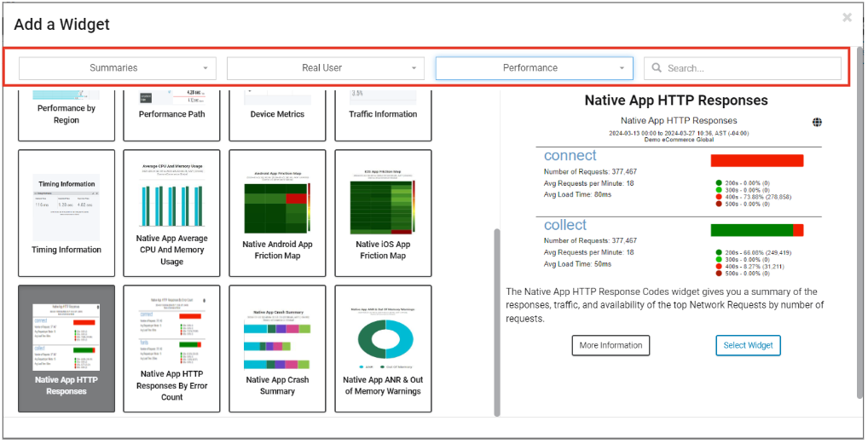
Task: Select the Traffic Information widget
Action: pos(383,114)
